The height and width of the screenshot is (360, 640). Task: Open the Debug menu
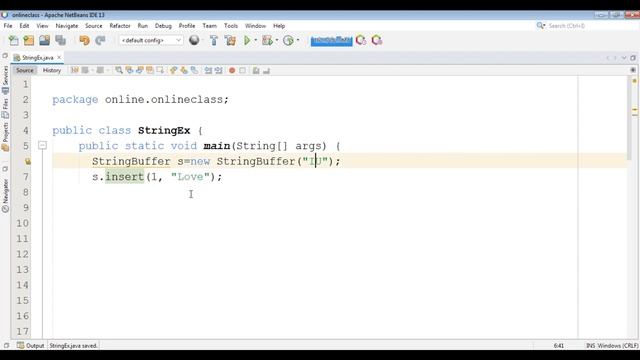[x=163, y=26]
